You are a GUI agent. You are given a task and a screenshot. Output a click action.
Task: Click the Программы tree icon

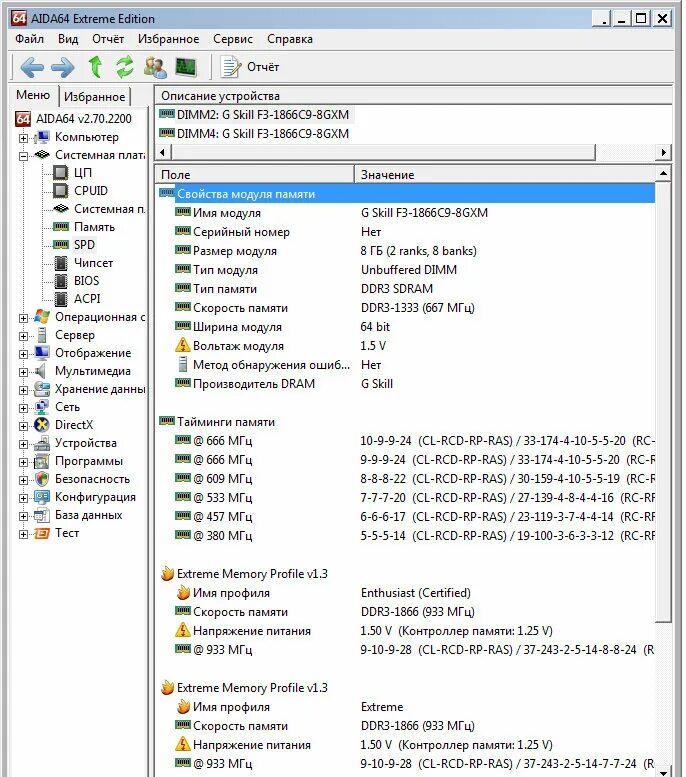pyautogui.click(x=42, y=461)
